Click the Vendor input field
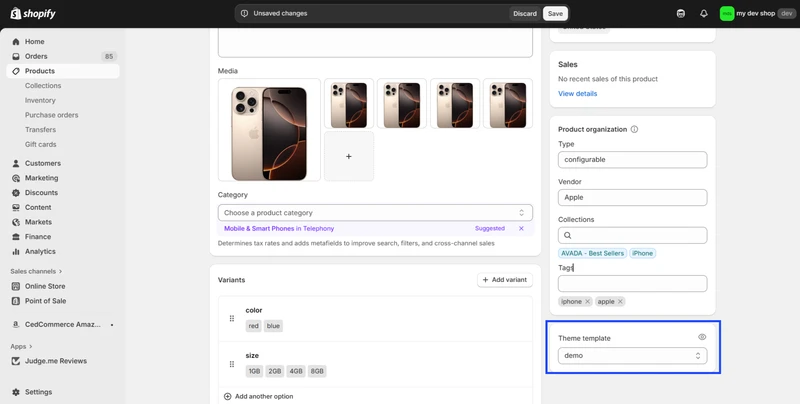The width and height of the screenshot is (800, 404). 633,197
